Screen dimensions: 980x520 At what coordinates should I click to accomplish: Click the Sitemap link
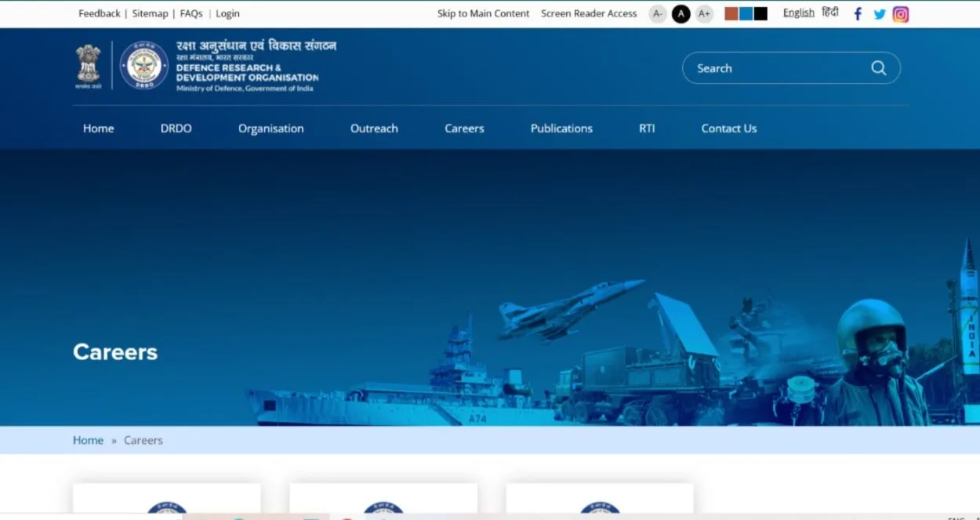[x=150, y=13]
